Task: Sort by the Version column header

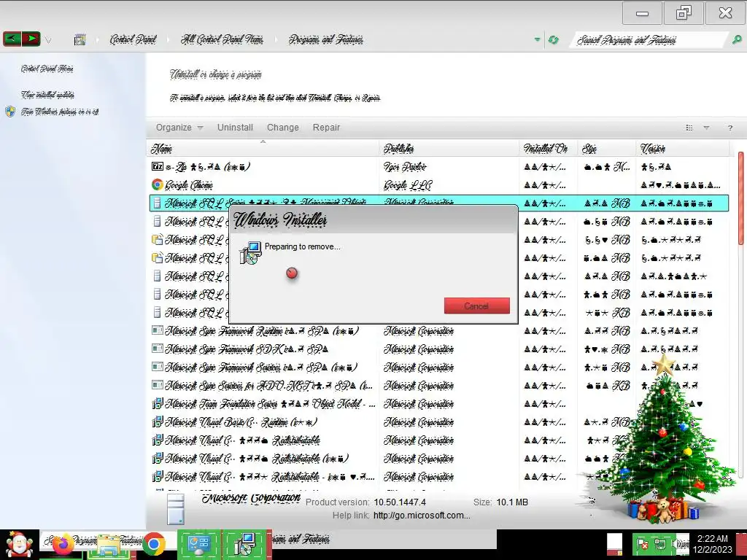Action: (x=682, y=149)
